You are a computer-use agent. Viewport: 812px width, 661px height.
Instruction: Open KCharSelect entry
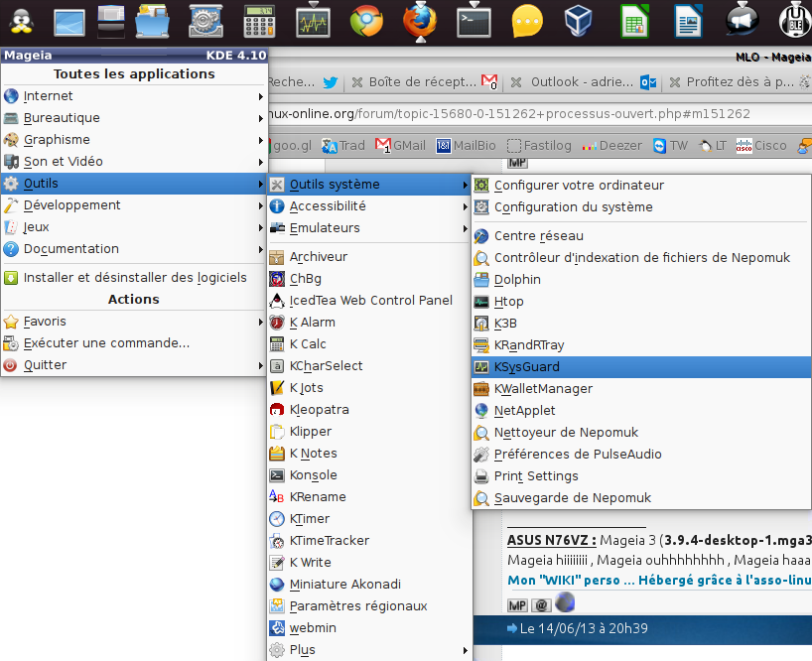(368, 366)
